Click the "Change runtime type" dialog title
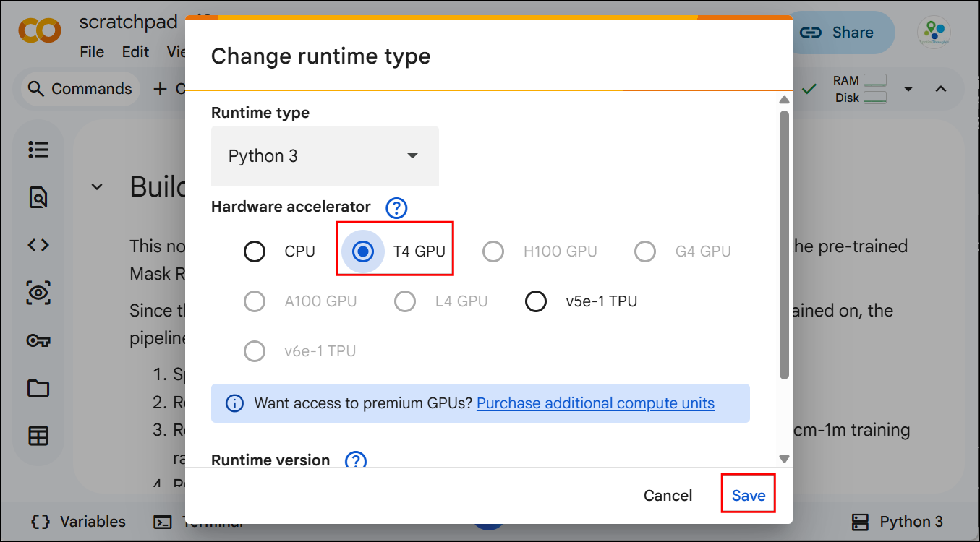 (x=320, y=56)
